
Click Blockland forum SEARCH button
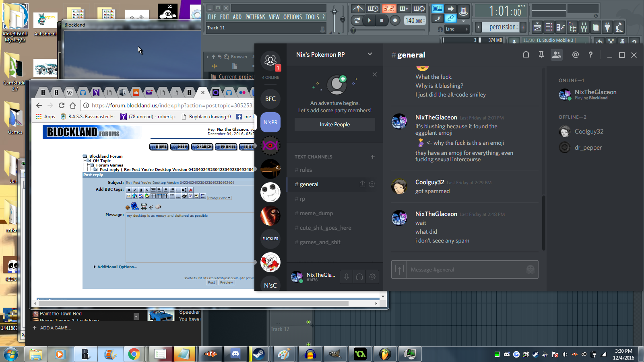click(202, 147)
